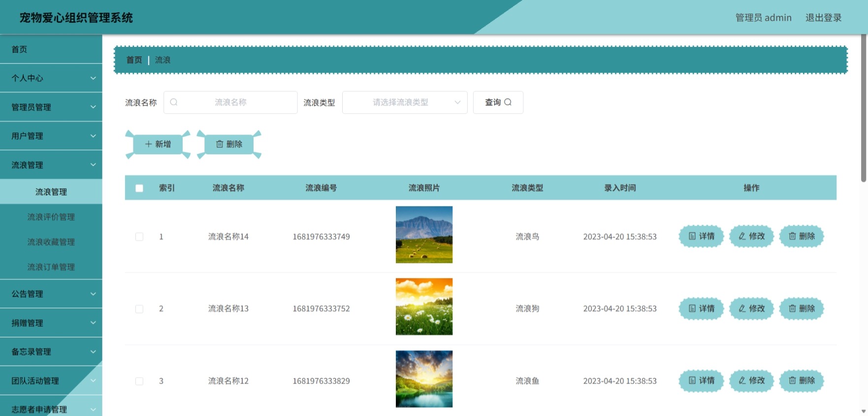
Task: Expand 公告管理 menu chevron
Action: (93, 294)
